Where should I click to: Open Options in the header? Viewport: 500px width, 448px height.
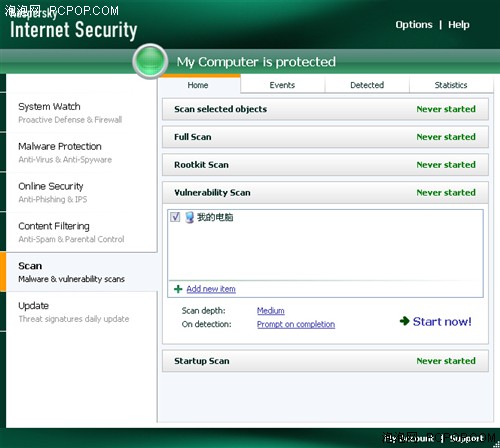[414, 25]
